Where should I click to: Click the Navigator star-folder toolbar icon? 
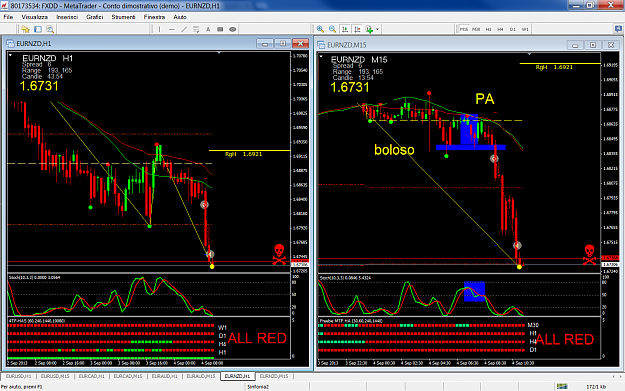tap(26, 29)
